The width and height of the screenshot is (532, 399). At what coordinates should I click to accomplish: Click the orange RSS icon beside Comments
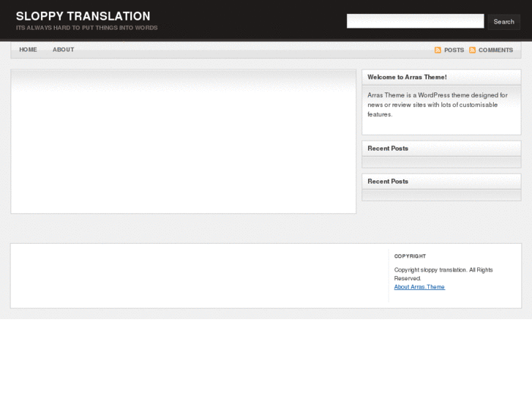click(x=473, y=50)
